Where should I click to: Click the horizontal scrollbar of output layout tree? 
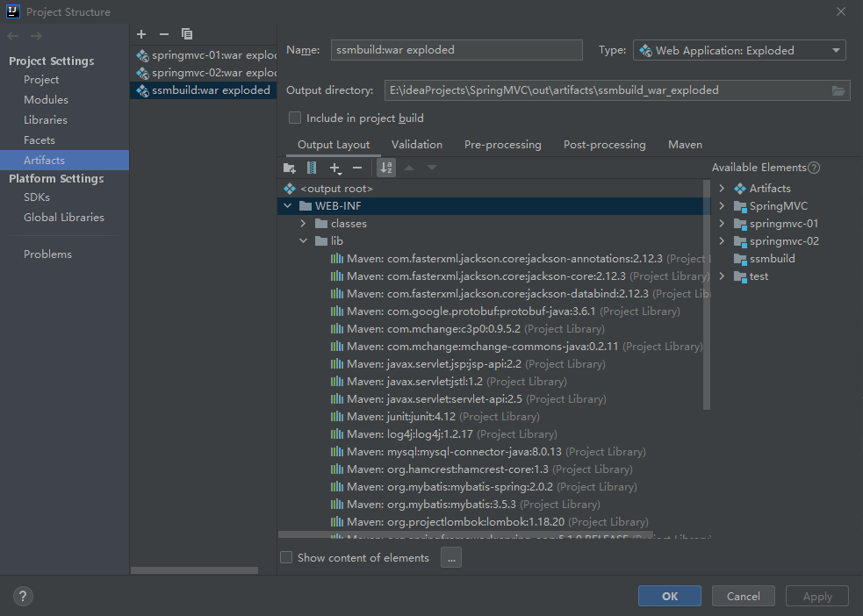coord(465,534)
